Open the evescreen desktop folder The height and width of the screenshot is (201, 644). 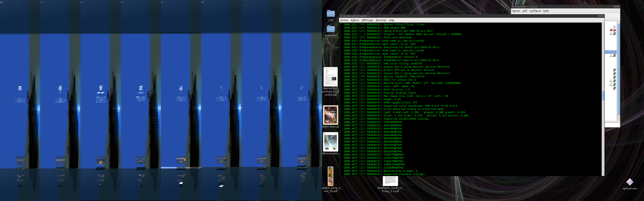(331, 29)
